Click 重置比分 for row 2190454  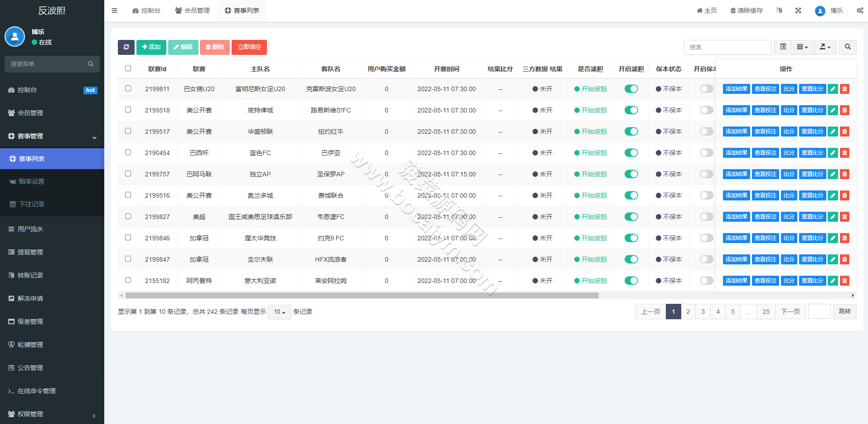(x=812, y=153)
